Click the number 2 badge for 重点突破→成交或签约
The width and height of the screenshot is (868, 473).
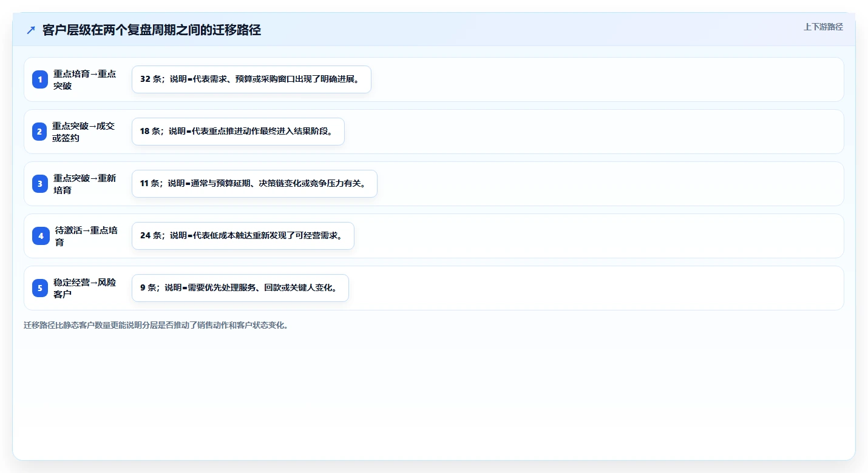pos(39,132)
